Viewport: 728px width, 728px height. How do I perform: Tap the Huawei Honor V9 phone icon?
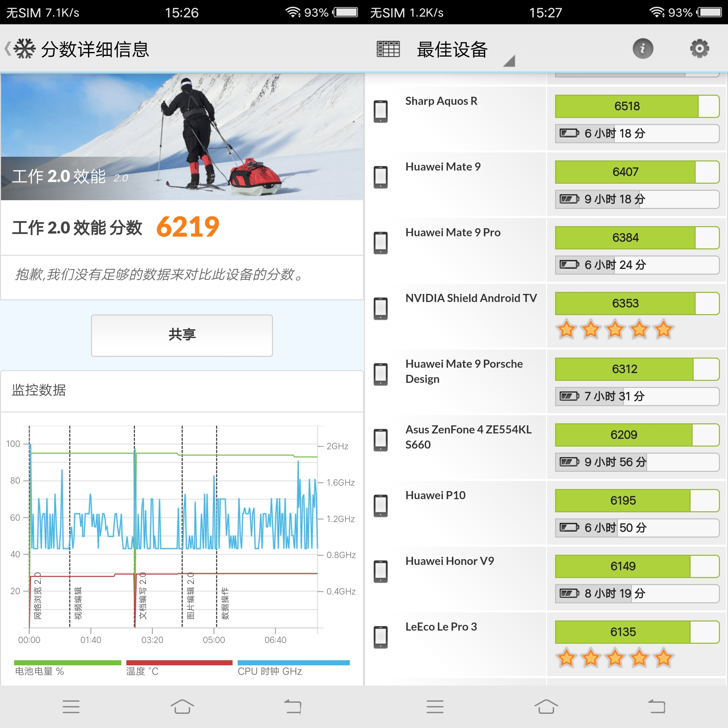point(381,571)
